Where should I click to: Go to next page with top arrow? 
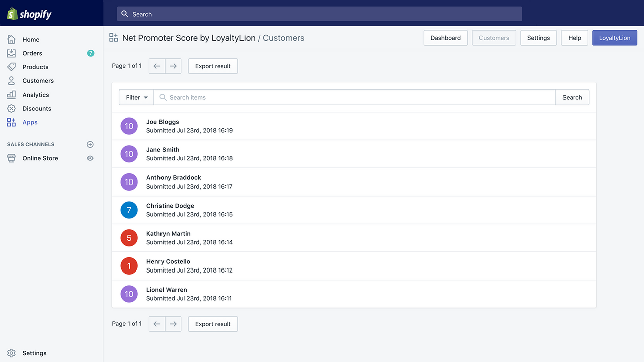[173, 66]
